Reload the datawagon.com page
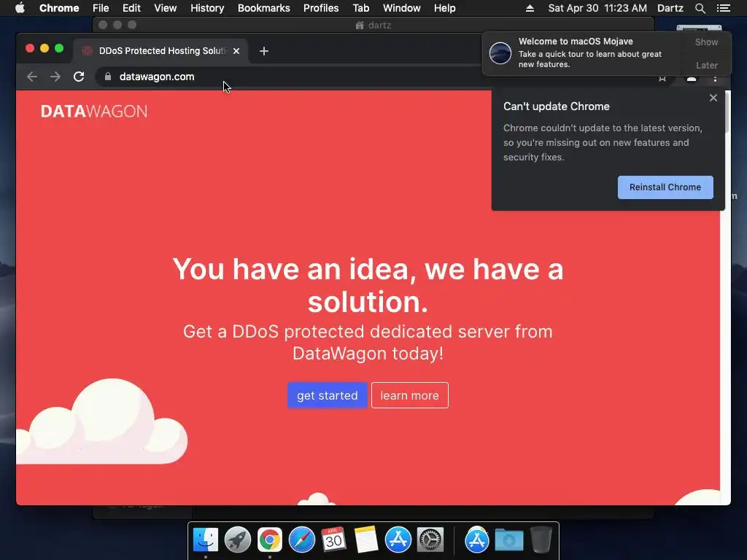The image size is (747, 560). point(79,77)
